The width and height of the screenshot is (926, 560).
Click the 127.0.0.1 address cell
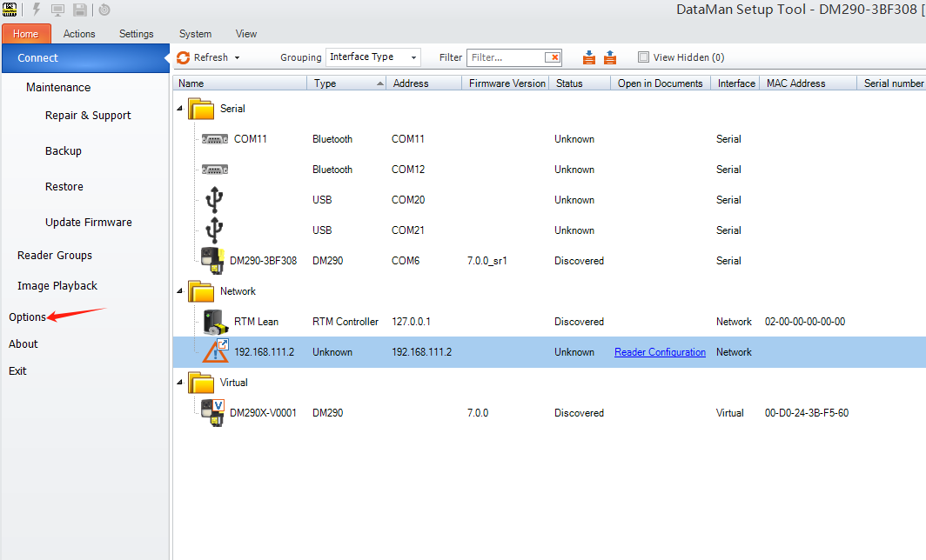pyautogui.click(x=411, y=322)
